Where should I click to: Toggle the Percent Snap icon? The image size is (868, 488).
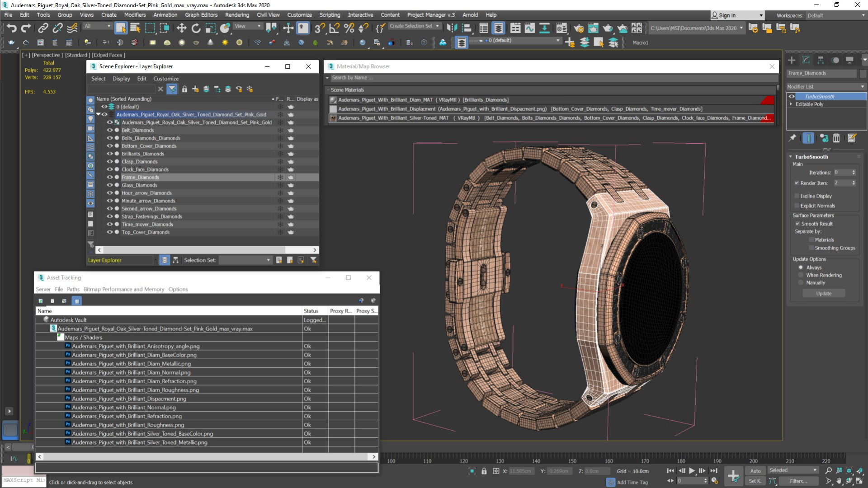coord(349,28)
